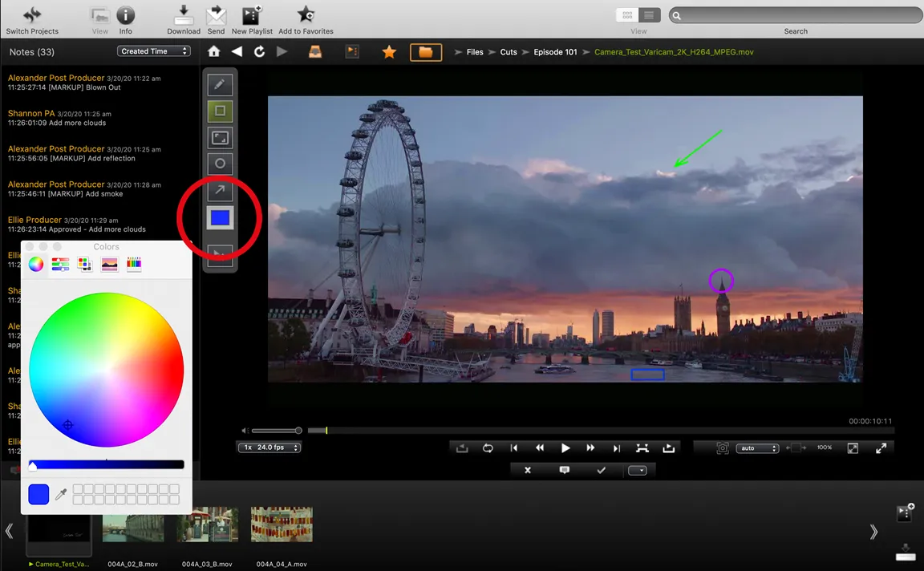Click the New Playlist icon
The width and height of the screenshot is (924, 571).
[252, 14]
